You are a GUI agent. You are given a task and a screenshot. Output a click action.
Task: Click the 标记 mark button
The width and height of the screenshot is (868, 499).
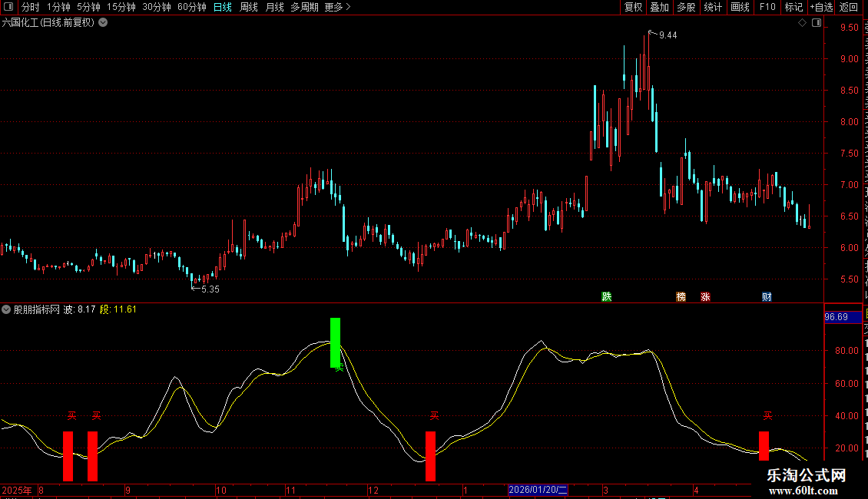(793, 7)
